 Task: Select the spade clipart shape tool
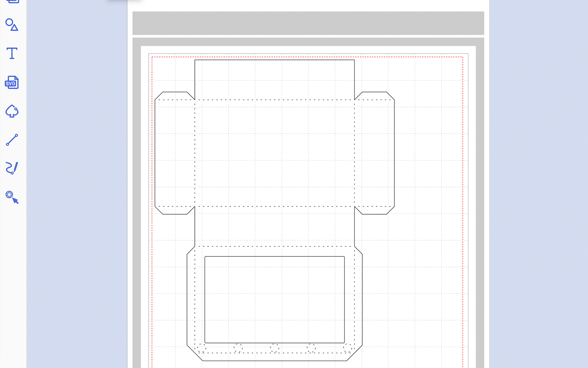pos(11,111)
